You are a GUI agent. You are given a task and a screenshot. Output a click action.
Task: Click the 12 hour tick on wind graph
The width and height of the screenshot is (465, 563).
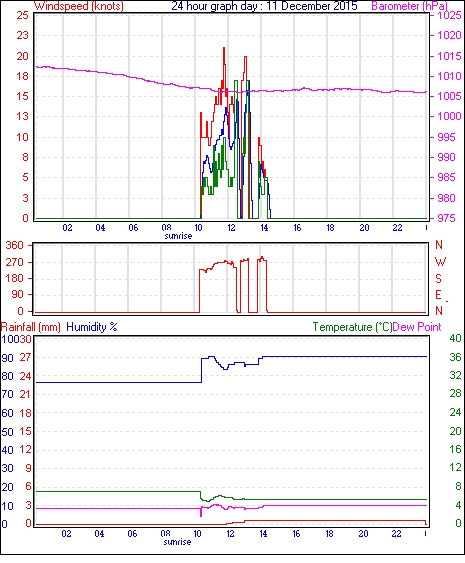[231, 228]
